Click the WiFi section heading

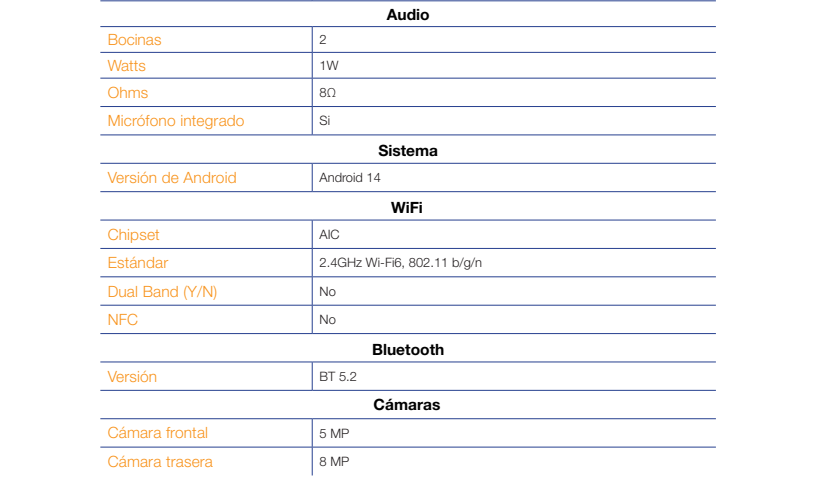pos(406,208)
